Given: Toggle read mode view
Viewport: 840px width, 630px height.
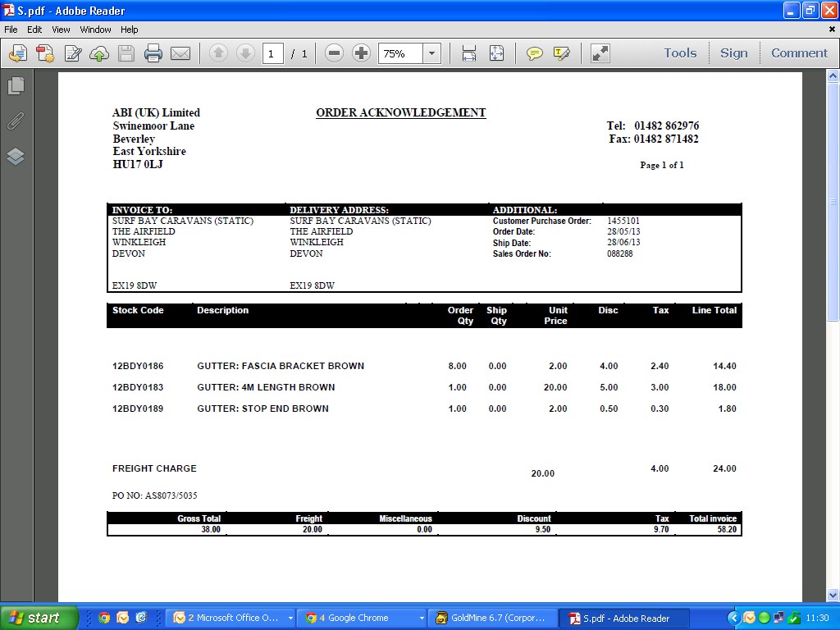Looking at the screenshot, I should [x=600, y=54].
